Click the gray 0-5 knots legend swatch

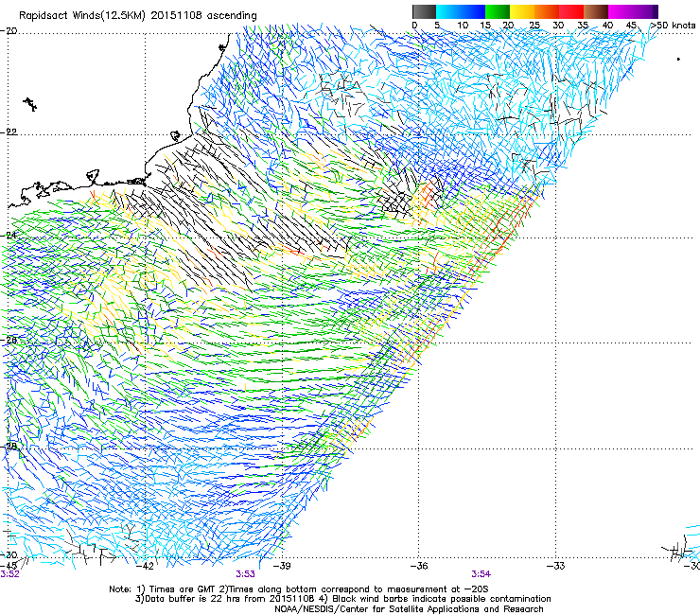click(424, 11)
